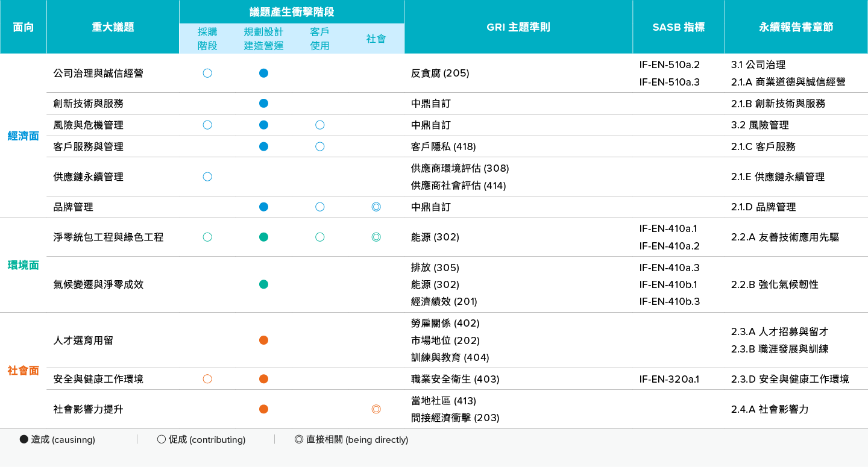Select 當地社區 (413)
Screen dimensions: 868x467
tap(444, 401)
